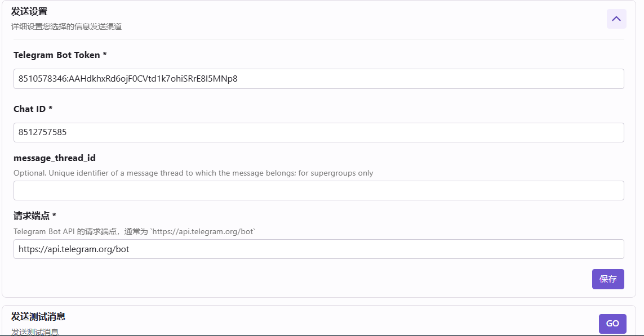Image resolution: width=644 pixels, height=336 pixels.
Task: Collapse the 发送设置 section with the chevron
Action: click(x=616, y=19)
